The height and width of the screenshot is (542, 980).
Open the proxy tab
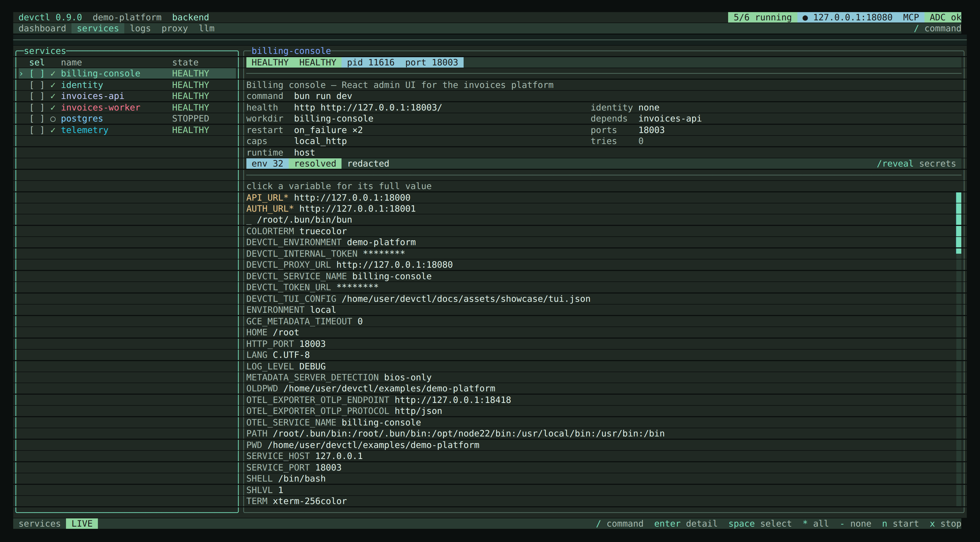pos(175,29)
